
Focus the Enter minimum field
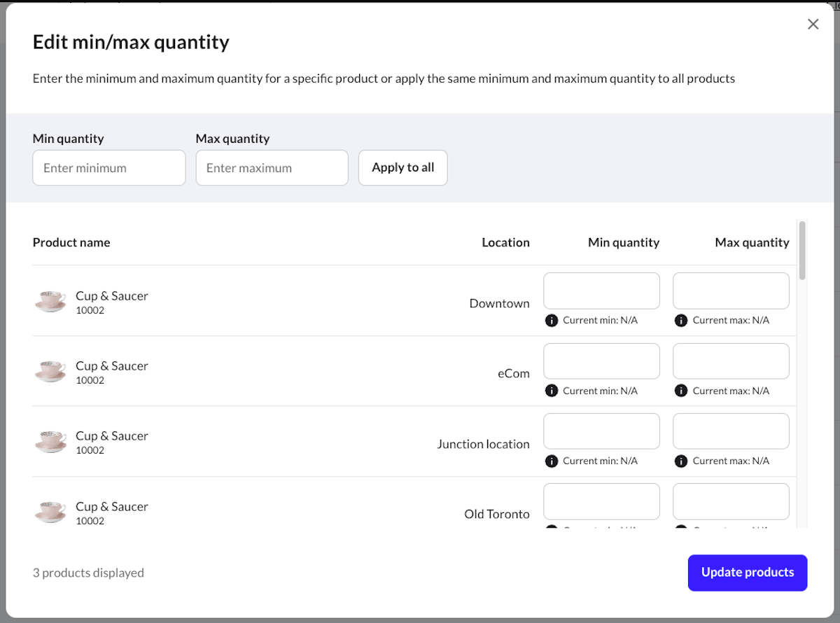click(109, 168)
